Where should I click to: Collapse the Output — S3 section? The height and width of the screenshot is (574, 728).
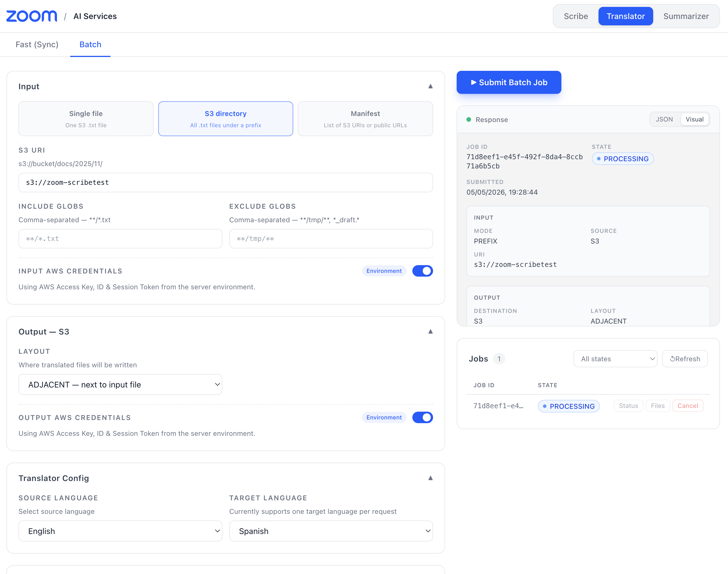(430, 332)
